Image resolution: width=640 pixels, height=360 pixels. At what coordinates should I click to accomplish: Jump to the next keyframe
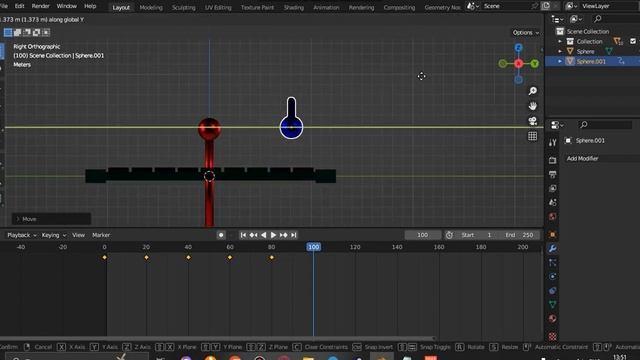(284, 235)
